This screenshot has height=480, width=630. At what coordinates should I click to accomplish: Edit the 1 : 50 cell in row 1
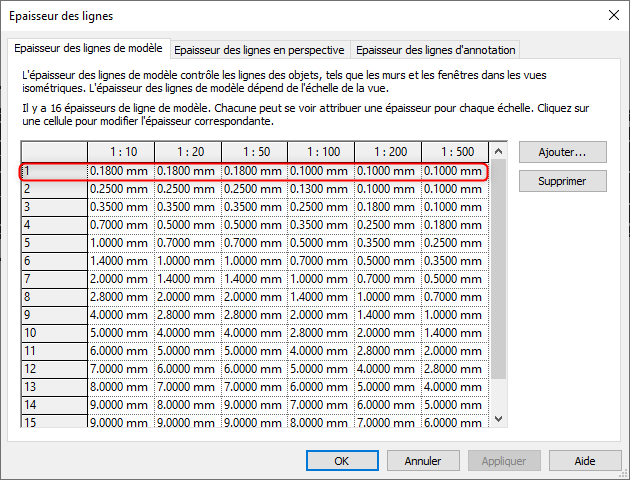pyautogui.click(x=254, y=171)
